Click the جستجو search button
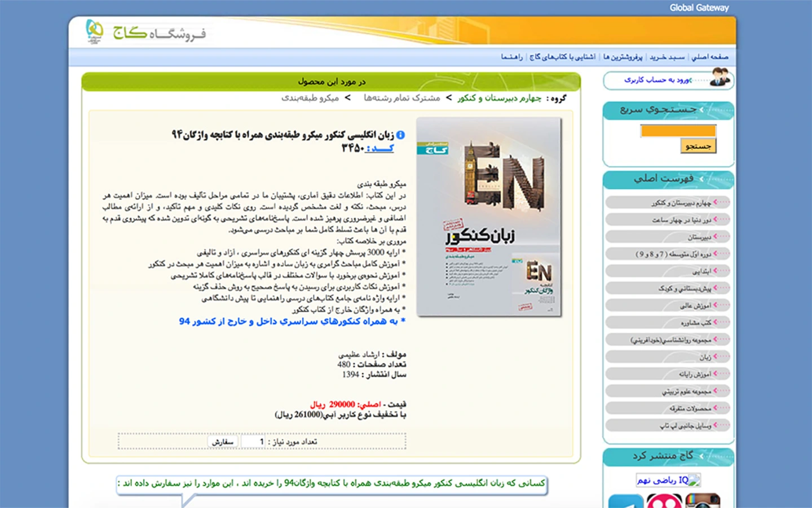The height and width of the screenshot is (508, 812). pos(698,146)
